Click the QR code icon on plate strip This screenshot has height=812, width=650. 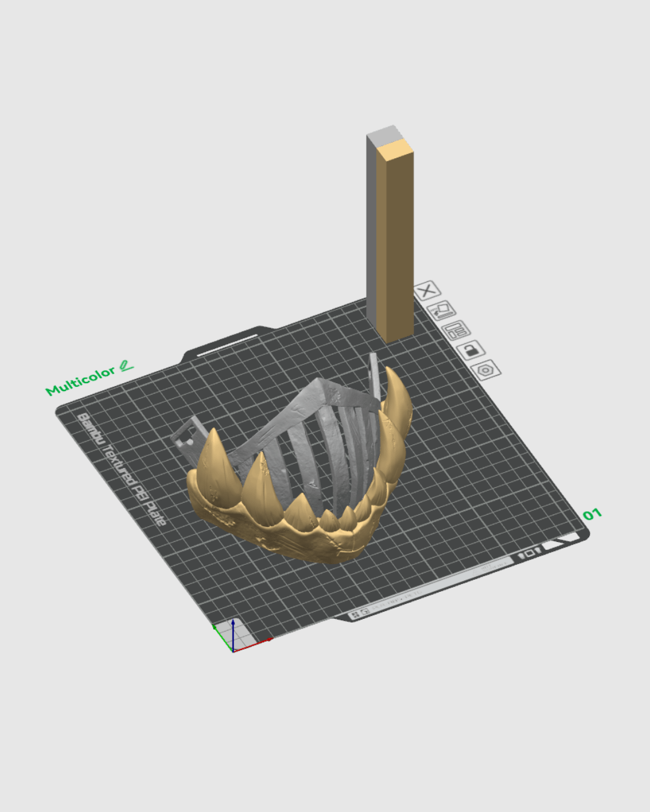coord(356,614)
